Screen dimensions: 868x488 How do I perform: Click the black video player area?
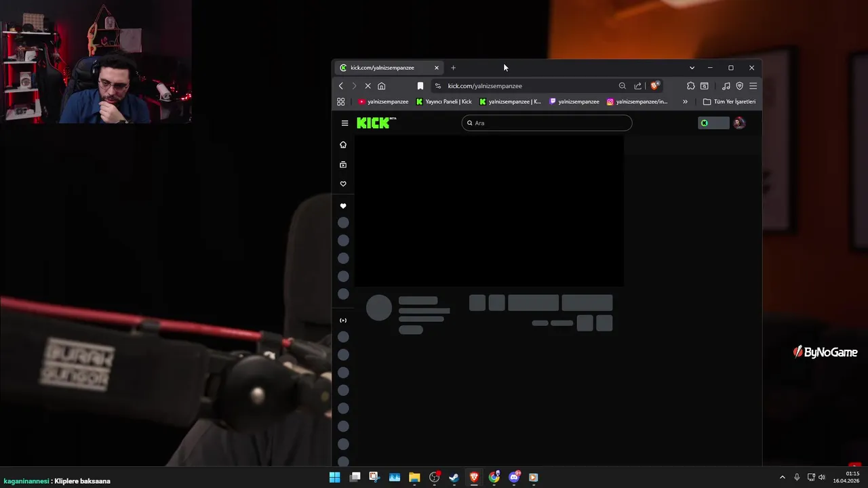[489, 211]
